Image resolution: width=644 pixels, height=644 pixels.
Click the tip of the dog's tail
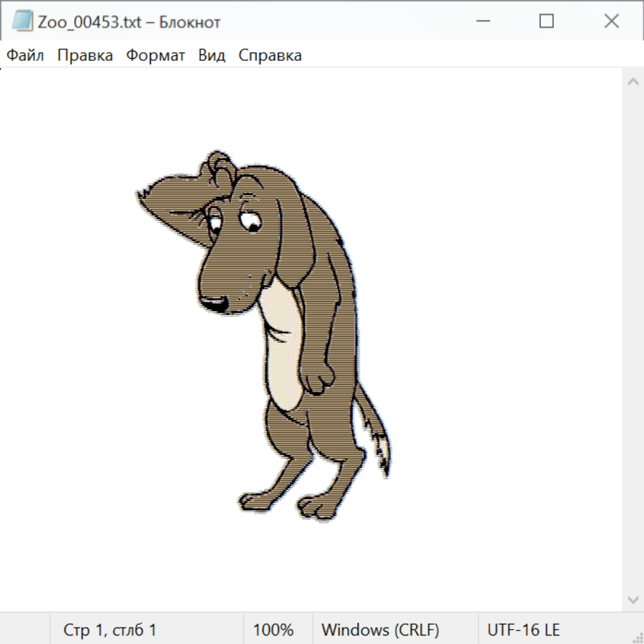pos(386,471)
